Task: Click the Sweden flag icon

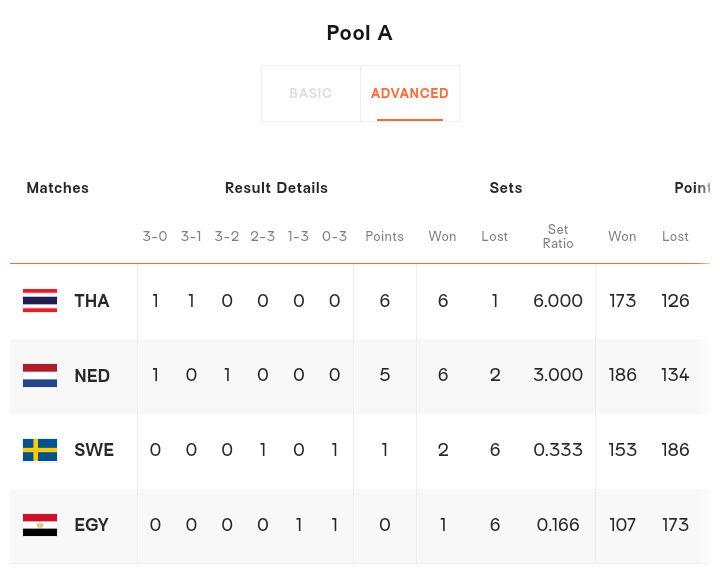Action: point(40,450)
